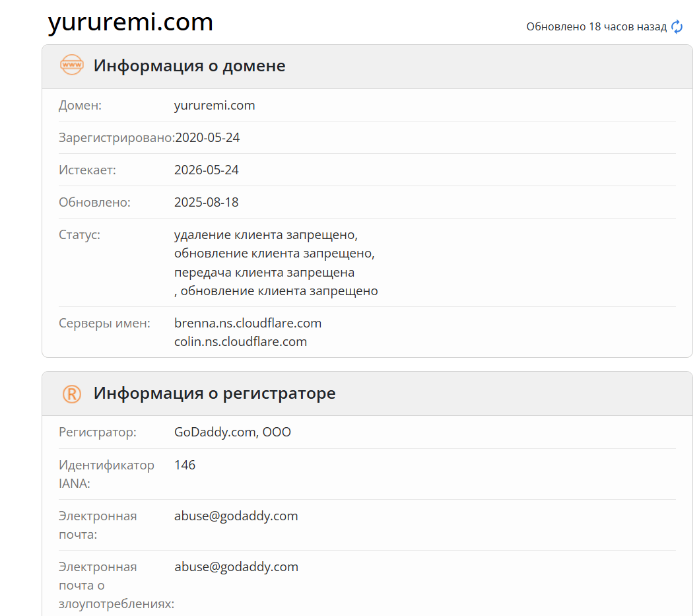Screen dimensions: 699x616
Task: Click the Обновлено 18 часов назад link
Action: pyautogui.click(x=596, y=26)
